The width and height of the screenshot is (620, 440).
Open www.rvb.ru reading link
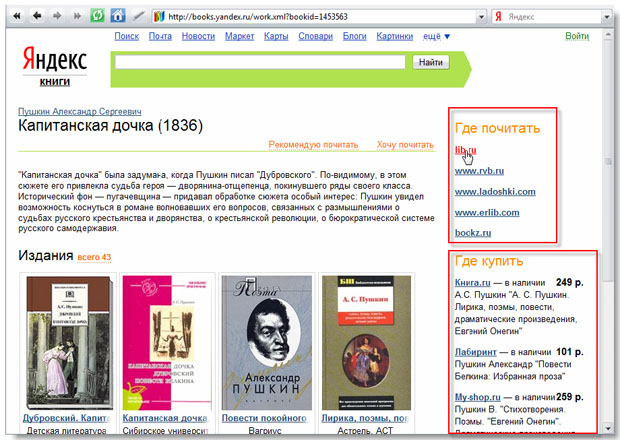point(479,171)
